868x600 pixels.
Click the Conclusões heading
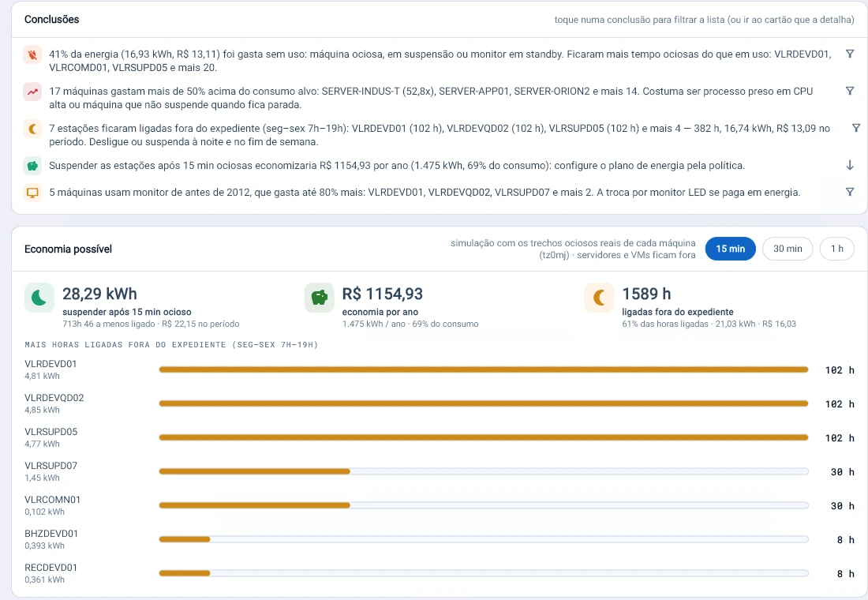[51, 20]
